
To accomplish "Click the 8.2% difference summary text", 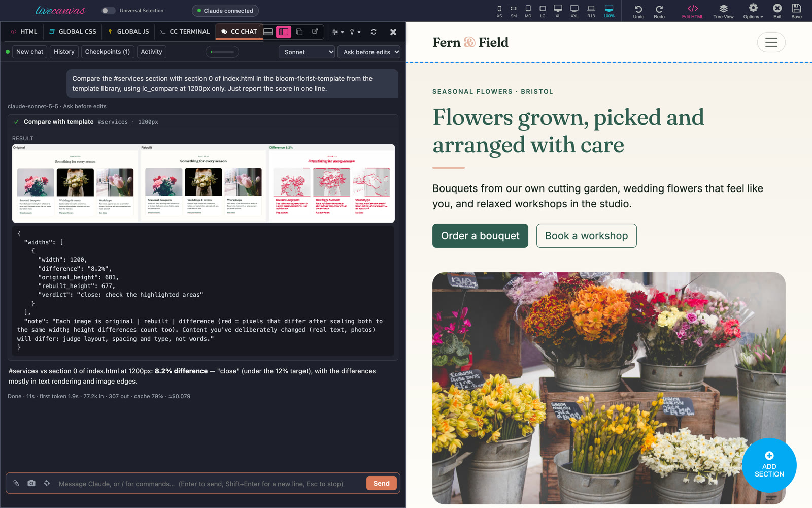I will [x=181, y=371].
